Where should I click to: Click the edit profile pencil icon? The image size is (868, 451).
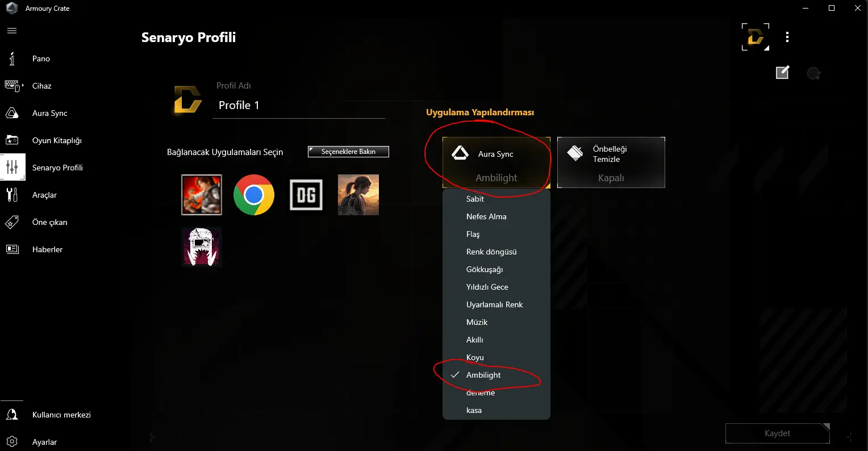(782, 73)
